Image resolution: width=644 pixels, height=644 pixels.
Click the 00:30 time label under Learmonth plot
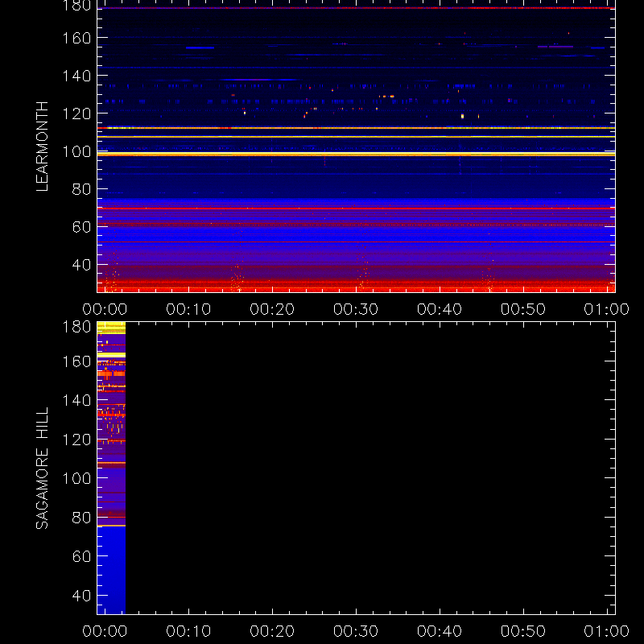pos(356,309)
